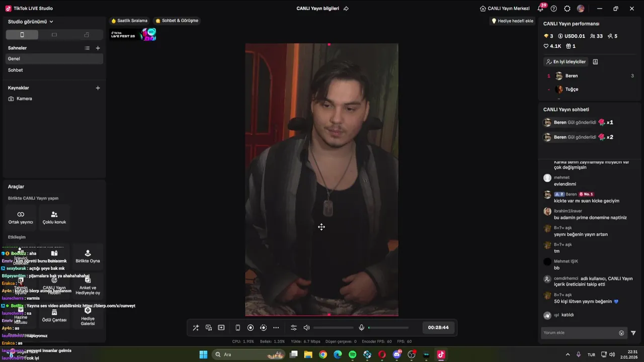Add a new source in Kaynaklar
This screenshot has width=644, height=362.
click(x=98, y=88)
